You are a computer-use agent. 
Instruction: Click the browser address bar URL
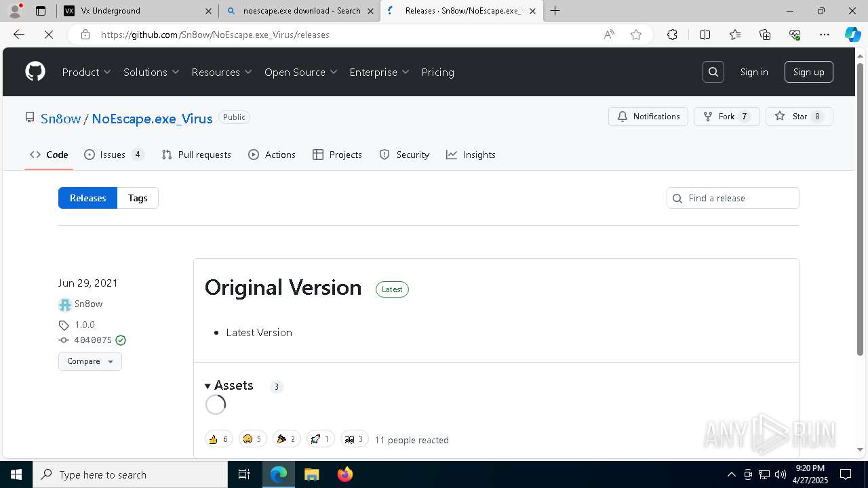[215, 35]
